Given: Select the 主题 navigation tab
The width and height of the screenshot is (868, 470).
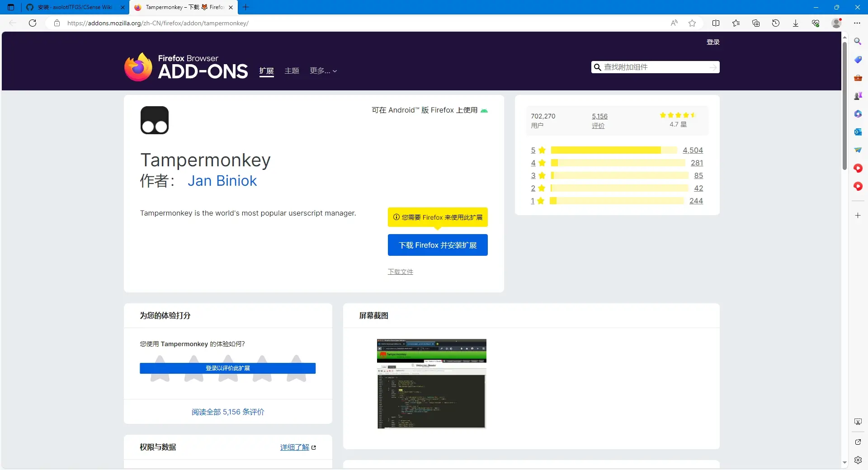Looking at the screenshot, I should (292, 71).
